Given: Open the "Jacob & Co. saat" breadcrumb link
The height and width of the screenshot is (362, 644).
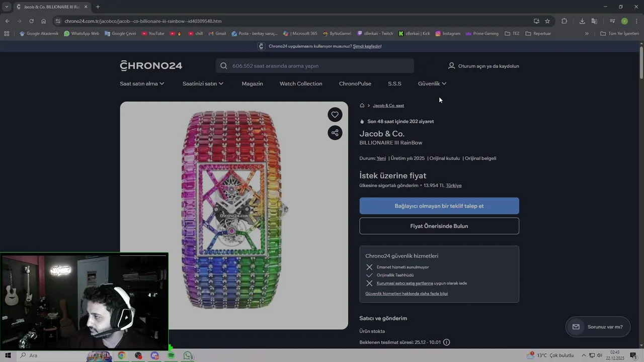Looking at the screenshot, I should (x=388, y=106).
